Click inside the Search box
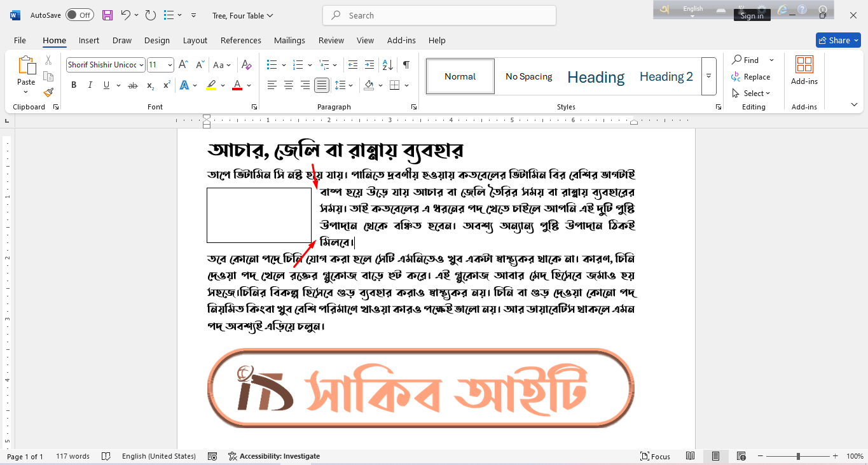868x465 pixels. pos(439,15)
